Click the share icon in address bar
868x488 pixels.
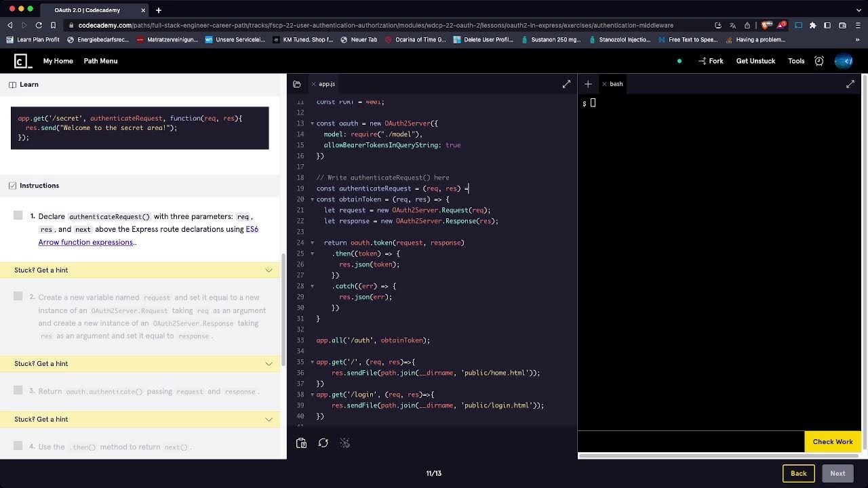[747, 25]
